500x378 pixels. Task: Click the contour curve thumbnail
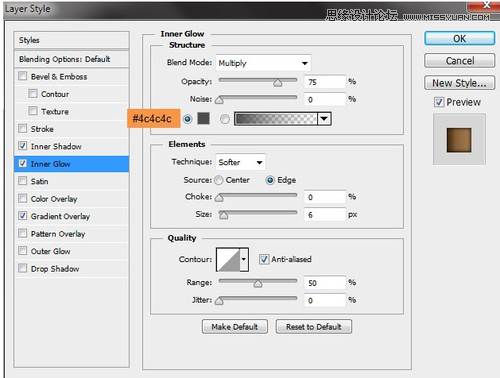228,259
